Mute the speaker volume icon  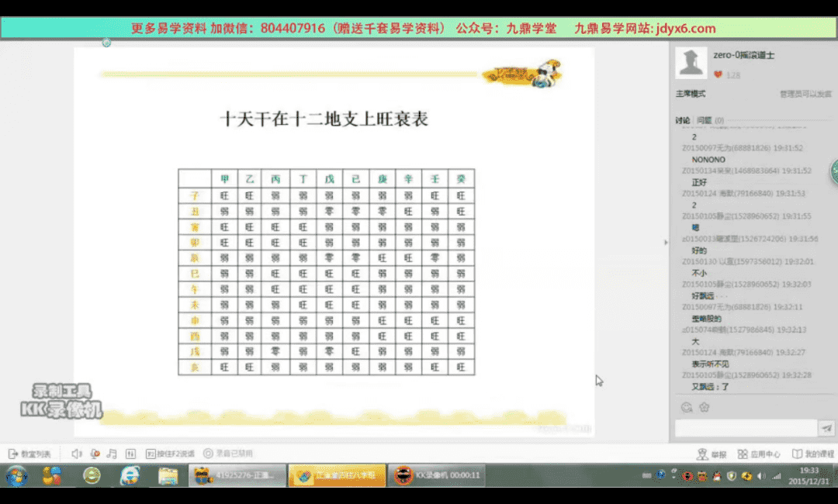coord(77,454)
